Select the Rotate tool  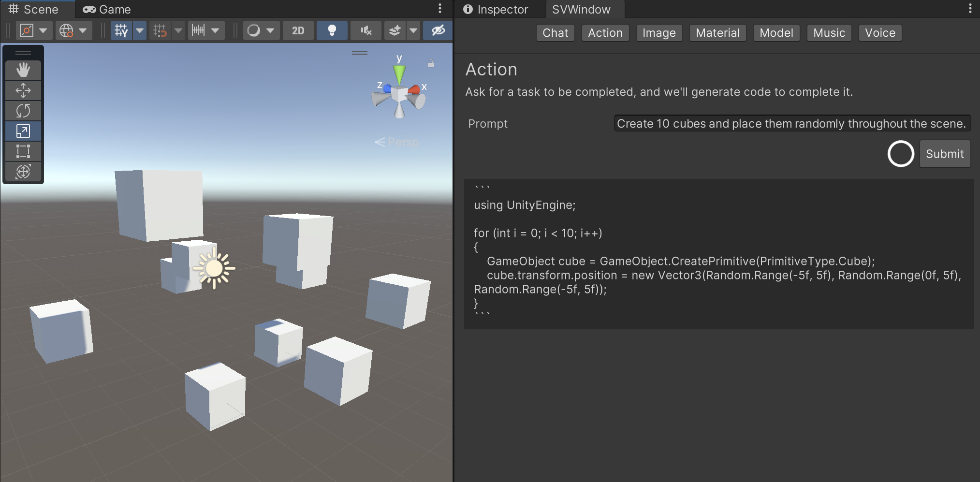point(23,111)
